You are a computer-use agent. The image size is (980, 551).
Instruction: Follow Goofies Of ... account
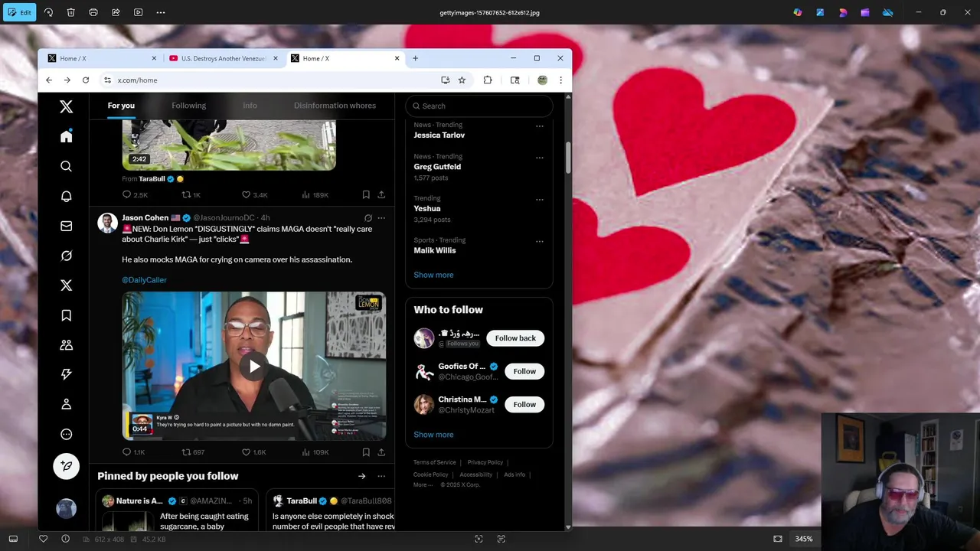(524, 371)
